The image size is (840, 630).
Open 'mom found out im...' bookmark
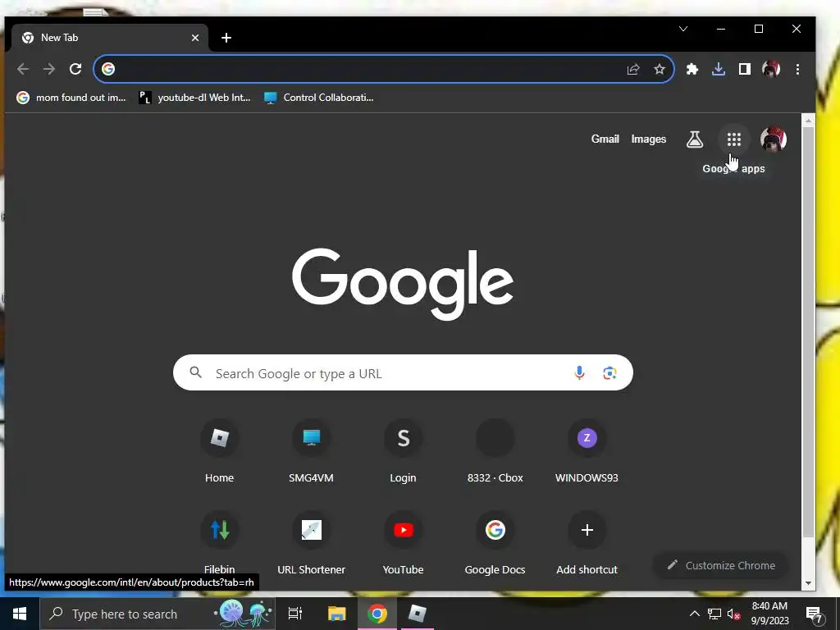[x=71, y=98]
